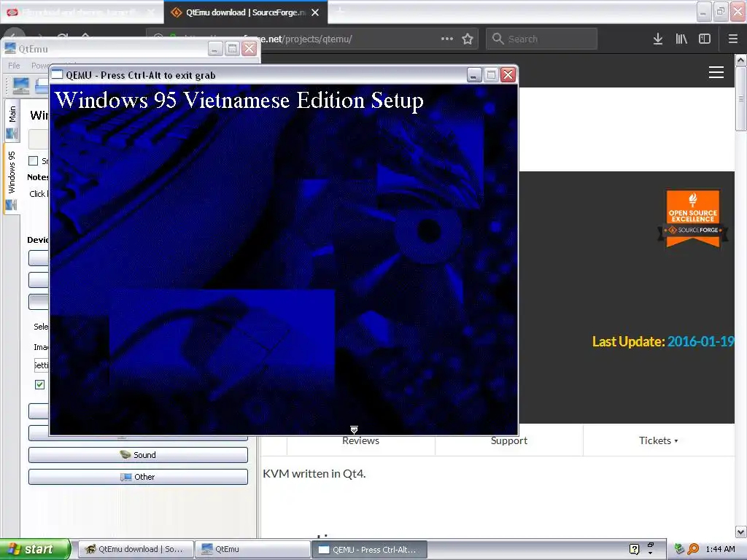
Task: Click computer icon in QtEmu toolbar
Action: click(x=20, y=85)
